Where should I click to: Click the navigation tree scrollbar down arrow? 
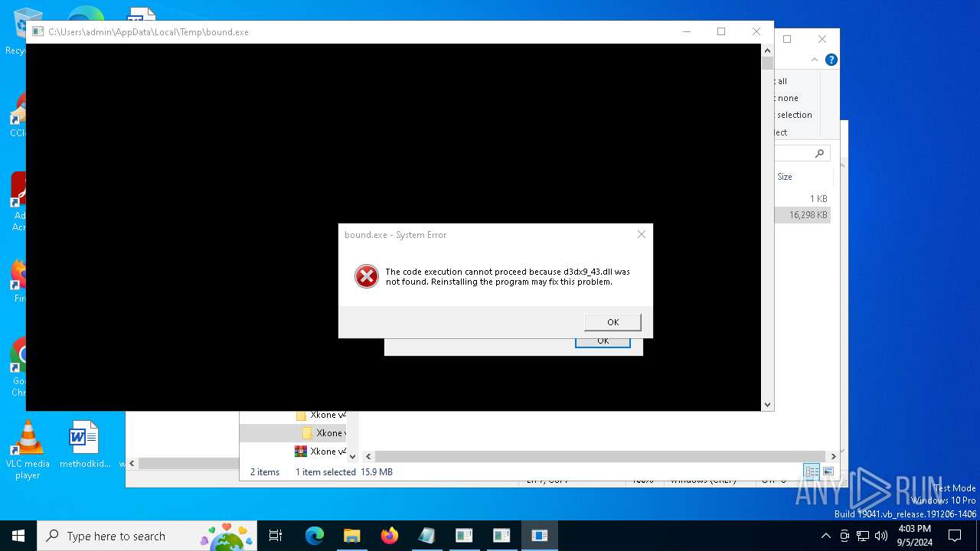(x=352, y=456)
